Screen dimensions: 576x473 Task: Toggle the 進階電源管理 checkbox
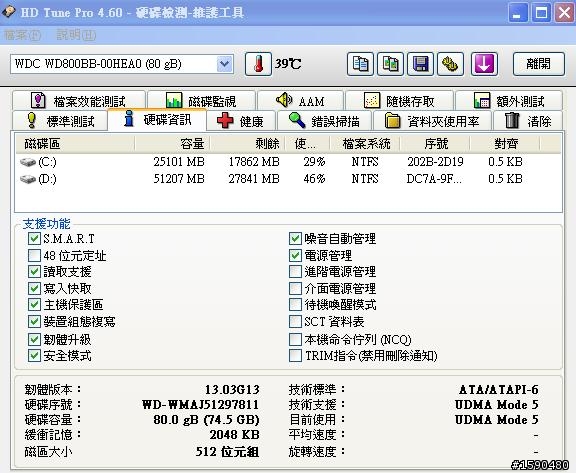(x=295, y=271)
